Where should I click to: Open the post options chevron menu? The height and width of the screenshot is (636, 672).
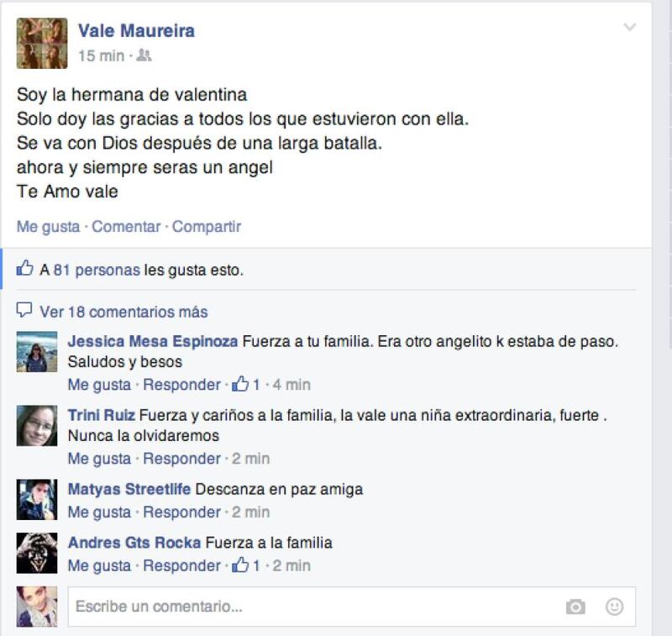629,28
